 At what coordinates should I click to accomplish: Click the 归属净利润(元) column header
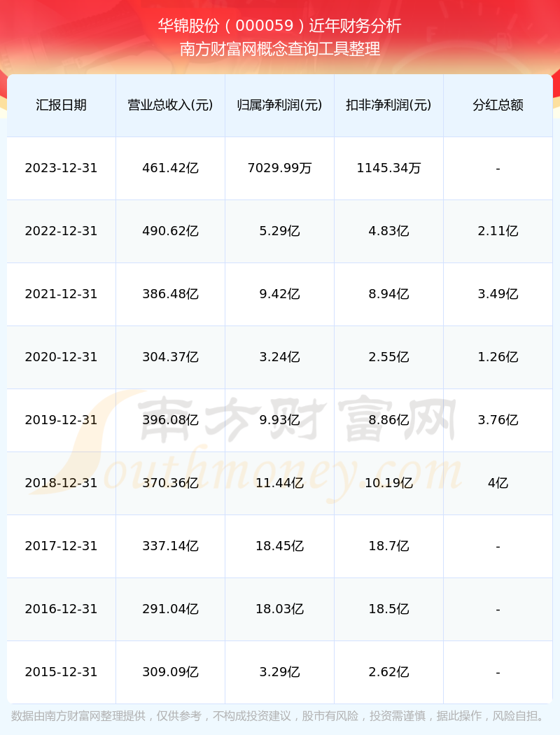[280, 105]
